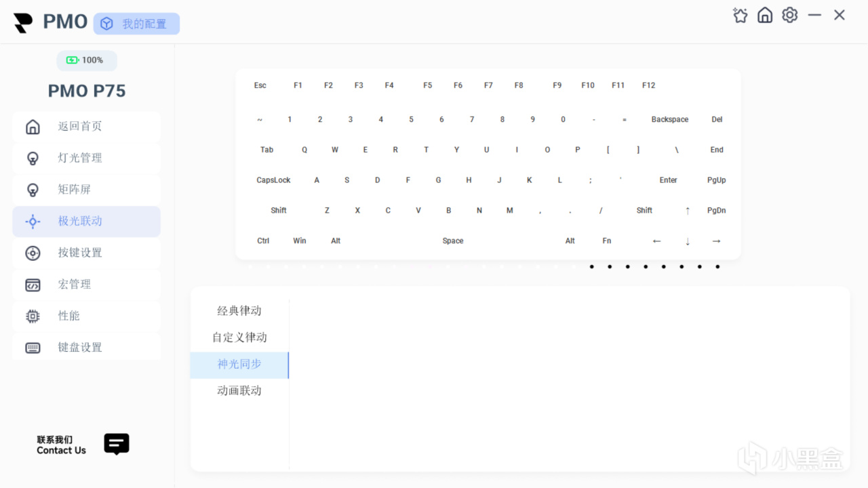Open 宏管理 macro management
This screenshot has width=868, height=488.
coord(86,285)
